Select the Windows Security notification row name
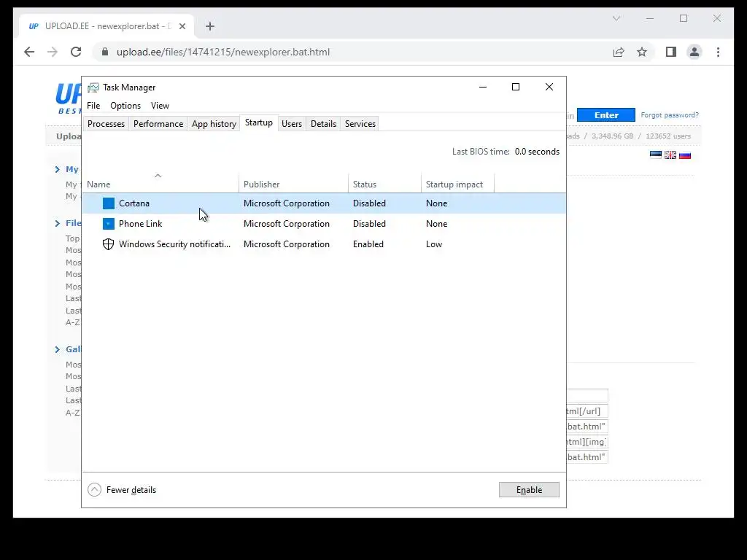Screen dimensions: 747x560 (x=174, y=244)
